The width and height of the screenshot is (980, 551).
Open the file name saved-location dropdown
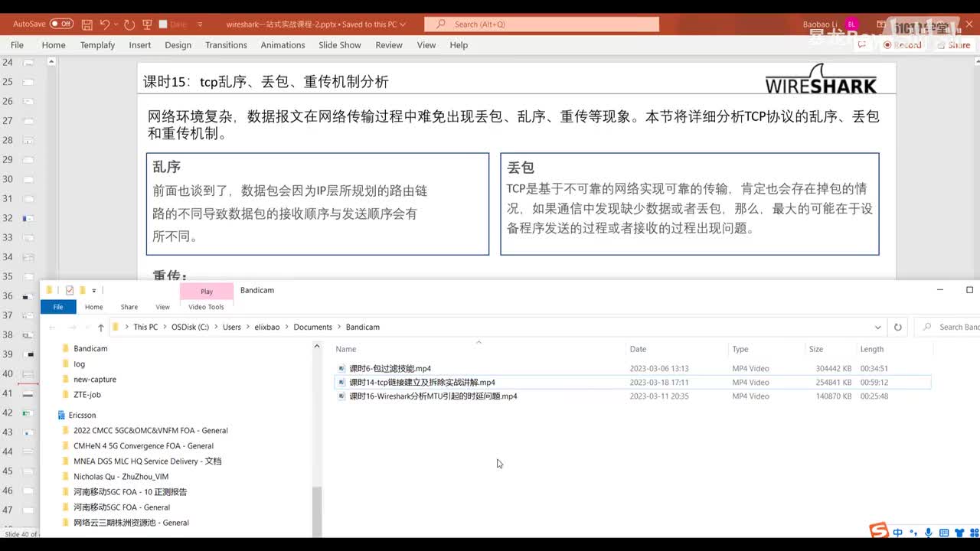pyautogui.click(x=403, y=24)
